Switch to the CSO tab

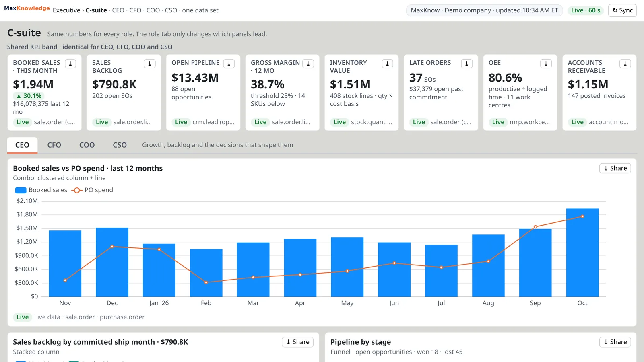click(120, 145)
